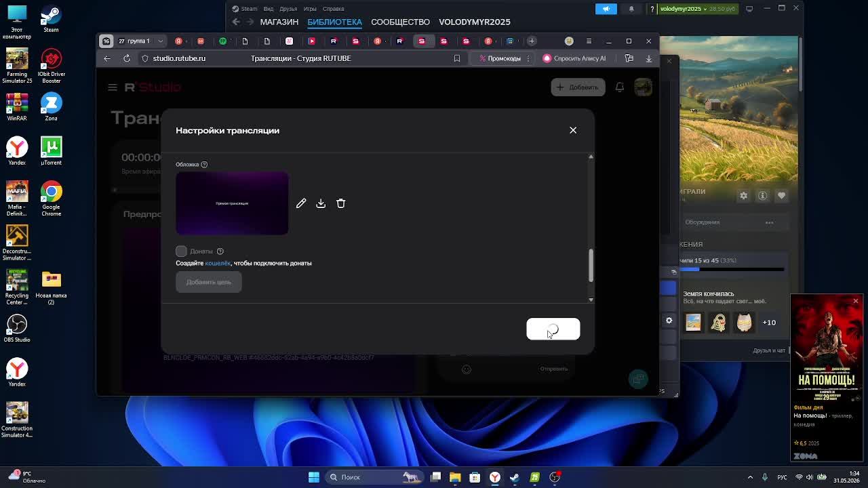Click the На помощь! movie poster

[826, 348]
